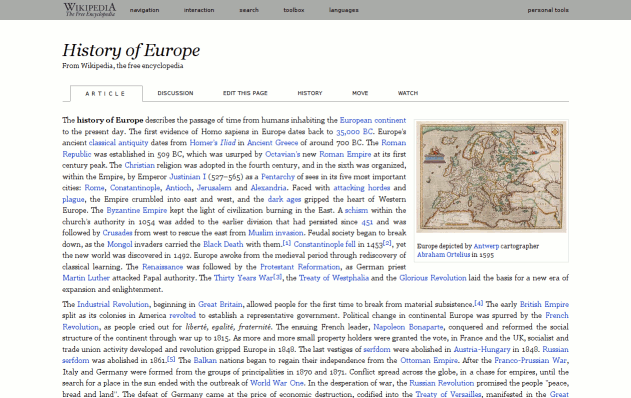Image resolution: width=631 pixels, height=398 pixels.
Task: Follow the plague link
Action: point(73,200)
